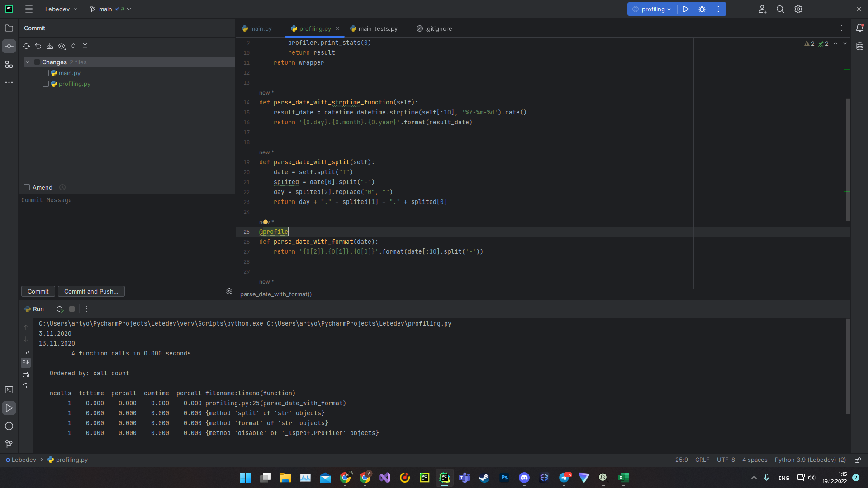Open the Debug icon next to Run
The image size is (868, 488).
(x=702, y=9)
